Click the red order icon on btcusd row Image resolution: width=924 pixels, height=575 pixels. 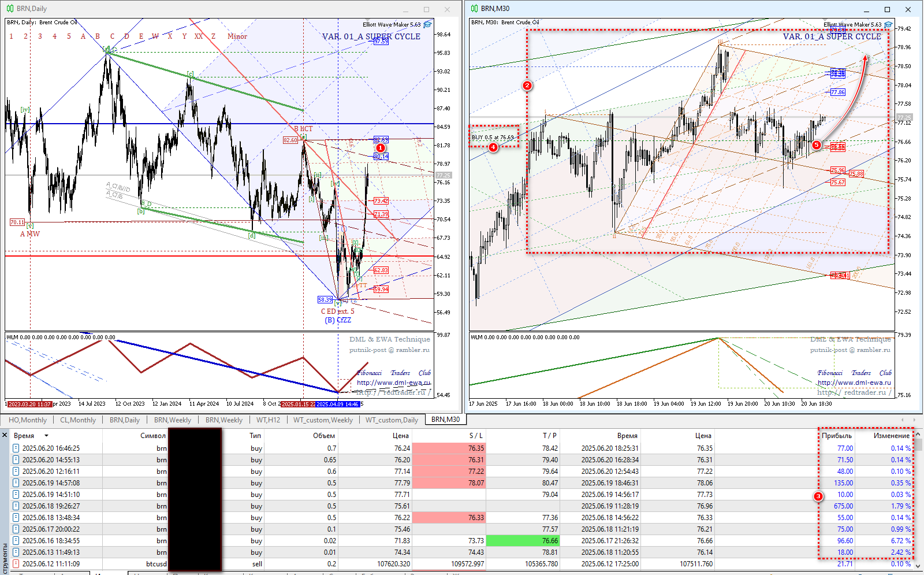[x=16, y=563]
